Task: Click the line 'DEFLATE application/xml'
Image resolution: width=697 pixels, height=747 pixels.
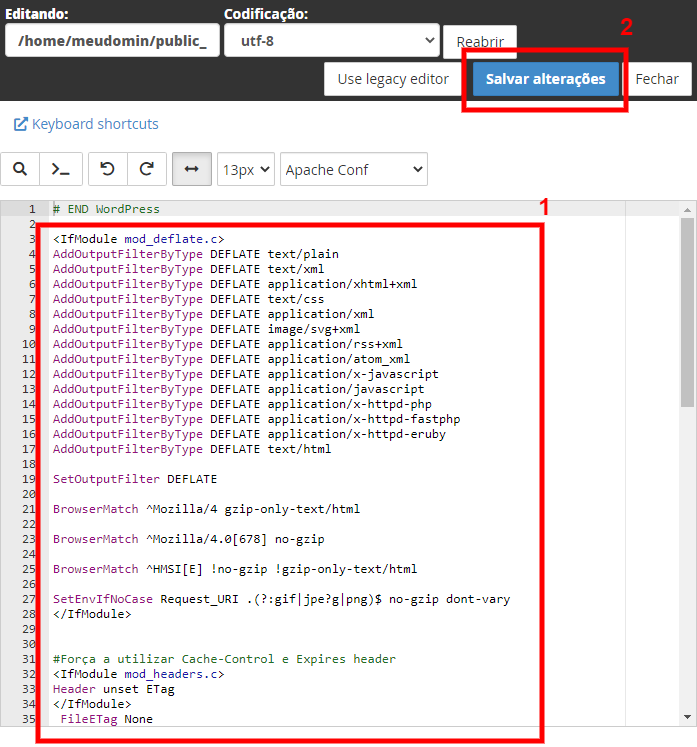Action: tap(213, 314)
